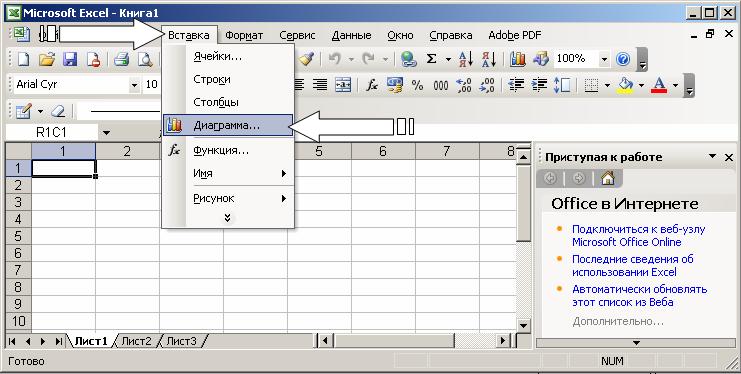Sort ascending with the A-to-Я icon
This screenshot has height=374, width=741.
coord(466,59)
